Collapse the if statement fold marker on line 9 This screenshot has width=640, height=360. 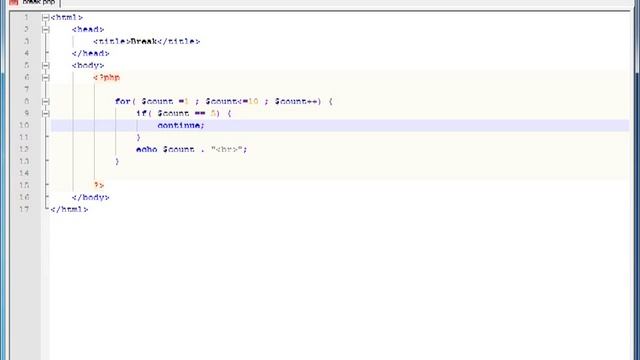45,113
